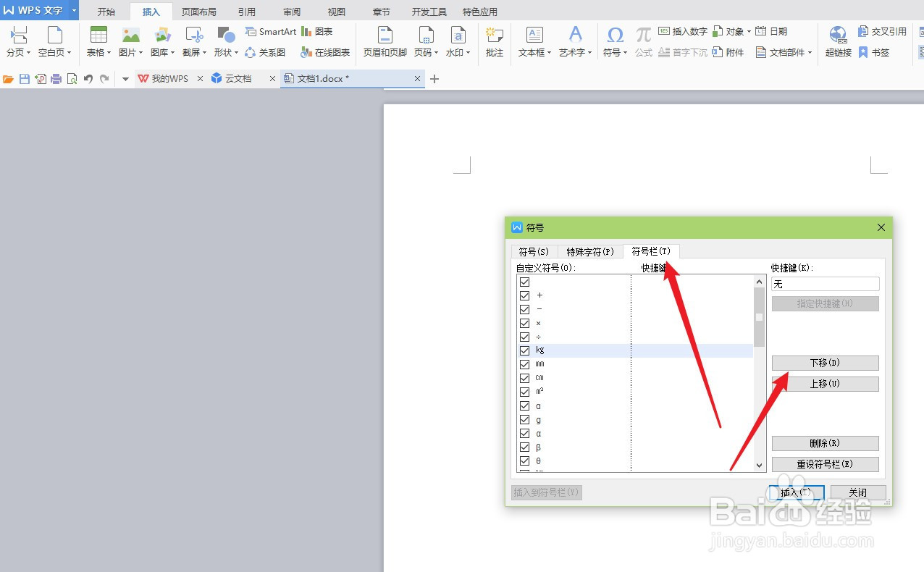Image resolution: width=924 pixels, height=572 pixels.
Task: Toggle the θ symbol checkbox
Action: 525,461
